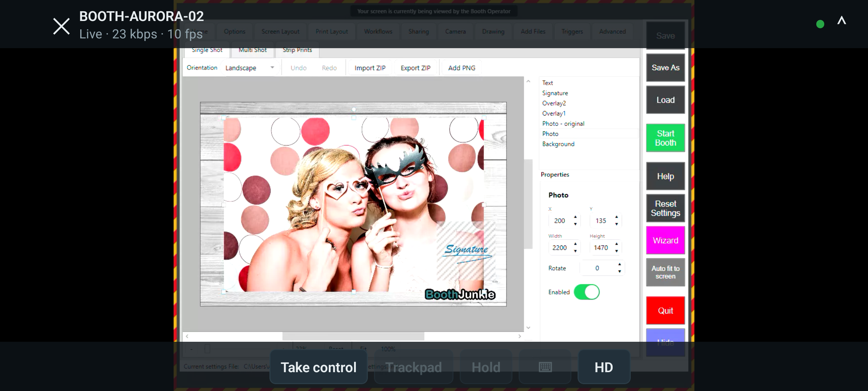The image size is (868, 391).
Task: Open the Screen Layout tab
Action: [280, 31]
